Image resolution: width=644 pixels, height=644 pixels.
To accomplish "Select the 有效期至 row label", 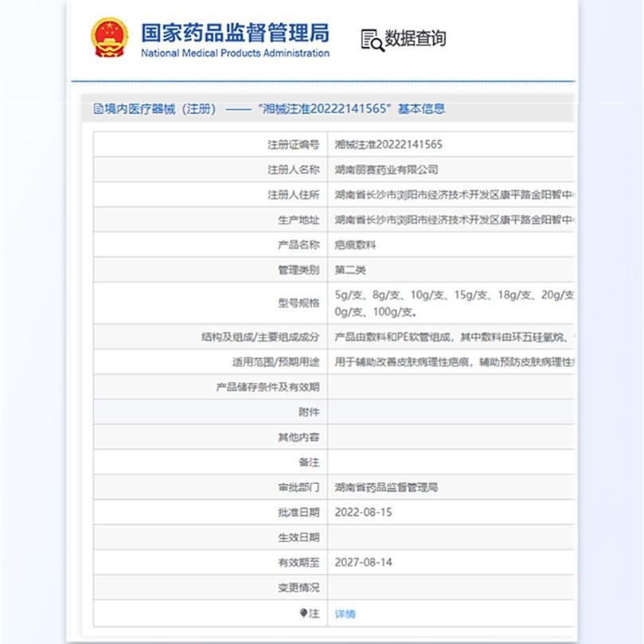I will [x=299, y=562].
